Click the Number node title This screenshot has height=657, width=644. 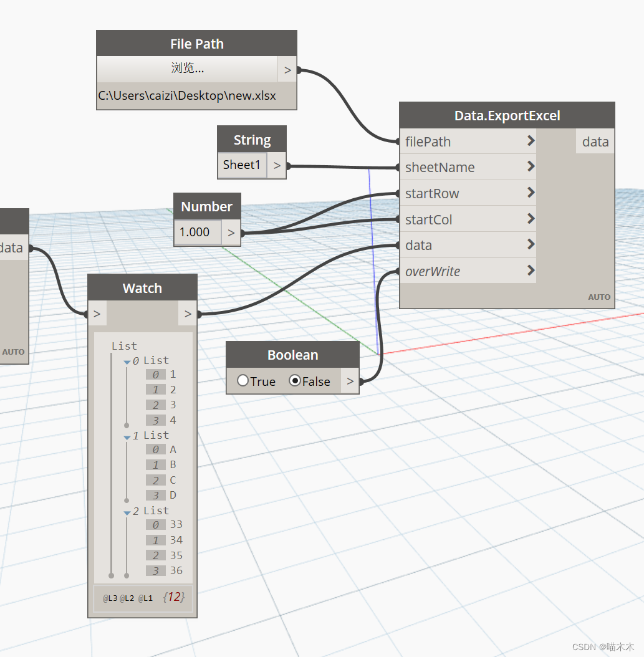(207, 206)
